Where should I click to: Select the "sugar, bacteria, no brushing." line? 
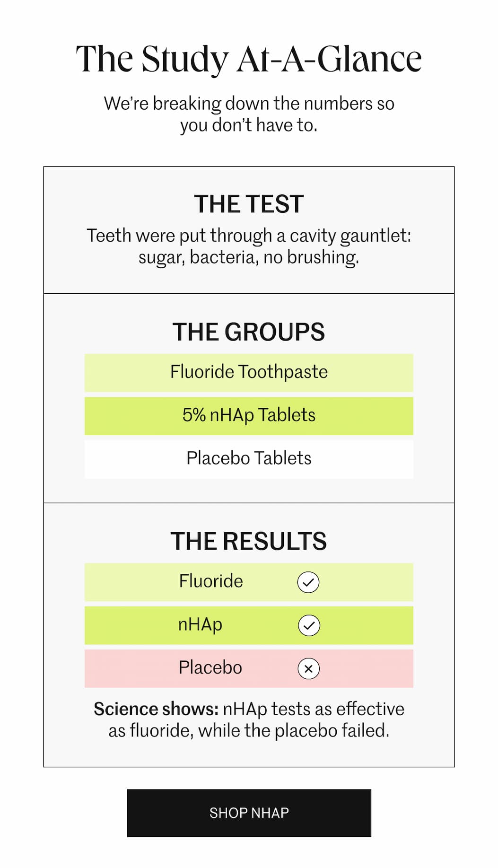point(249,257)
